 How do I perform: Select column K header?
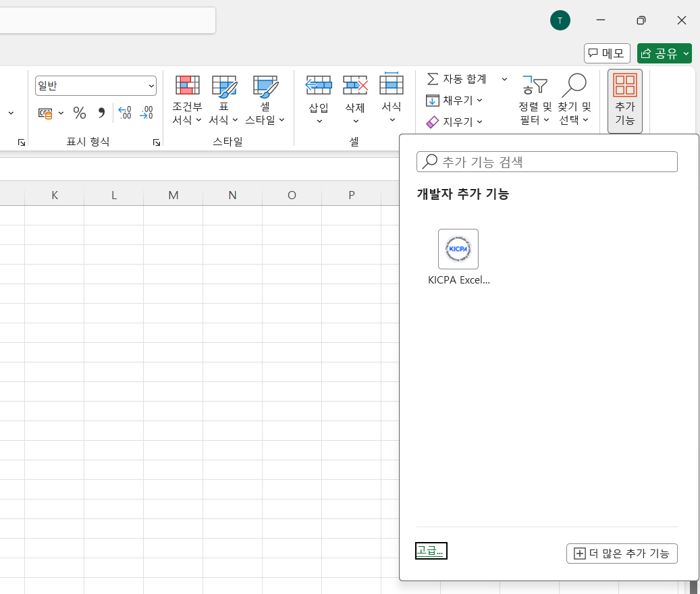pyautogui.click(x=55, y=195)
